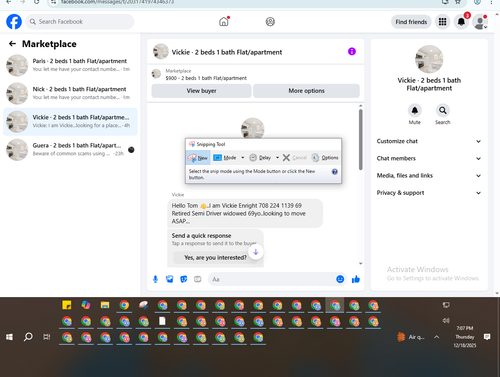500x377 pixels.
Task: Open File Explorer from the taskbar
Action: click(x=105, y=305)
